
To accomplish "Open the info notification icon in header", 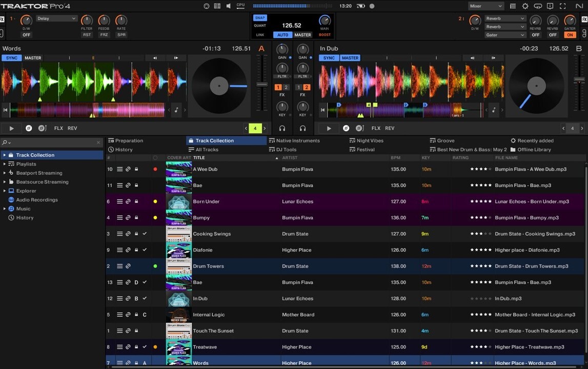I will (550, 6).
